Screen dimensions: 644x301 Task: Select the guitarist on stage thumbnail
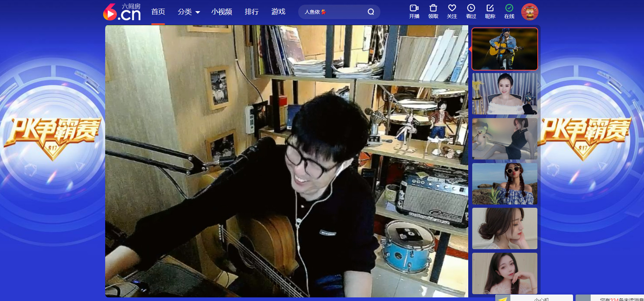click(505, 49)
